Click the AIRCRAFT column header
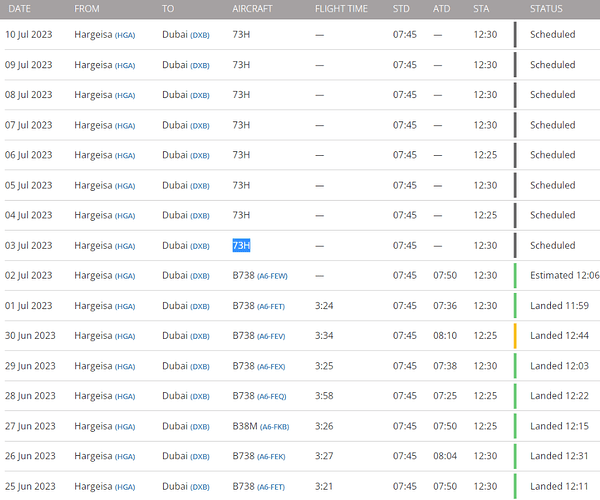Viewport: 600px width, 500px height. point(252,9)
